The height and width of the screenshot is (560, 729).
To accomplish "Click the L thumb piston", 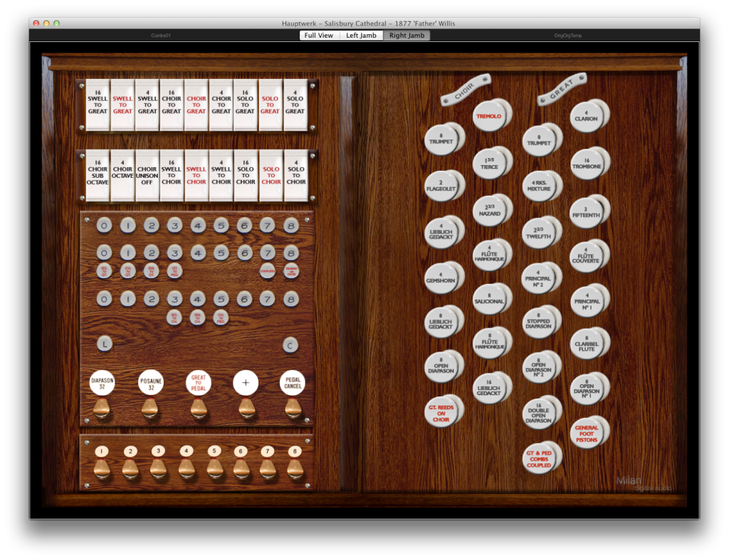I will pyautogui.click(x=105, y=344).
